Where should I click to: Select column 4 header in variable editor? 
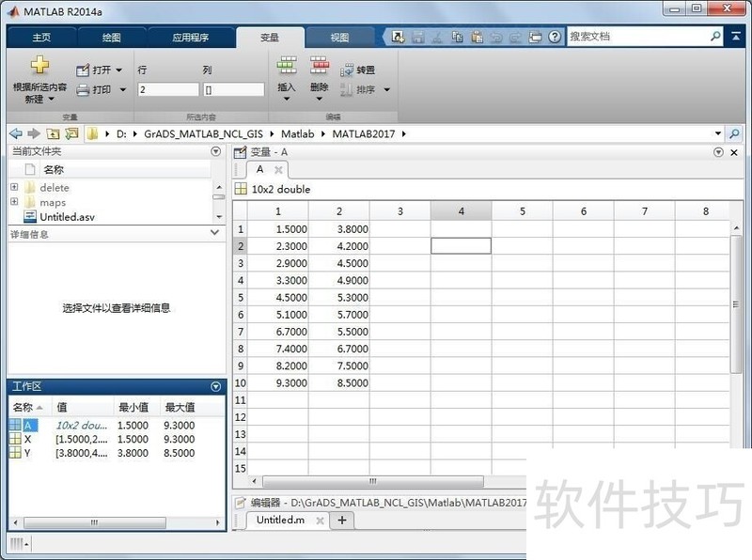coord(461,211)
